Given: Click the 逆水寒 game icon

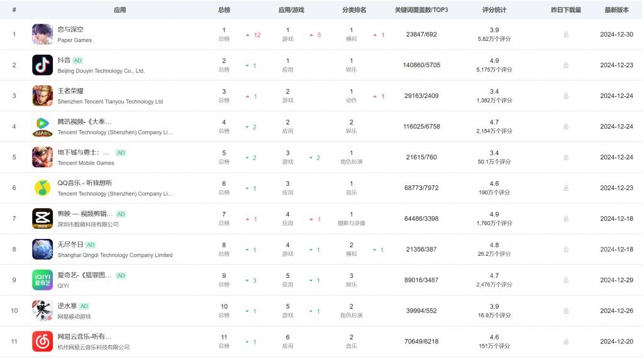Looking at the screenshot, I should tap(42, 311).
